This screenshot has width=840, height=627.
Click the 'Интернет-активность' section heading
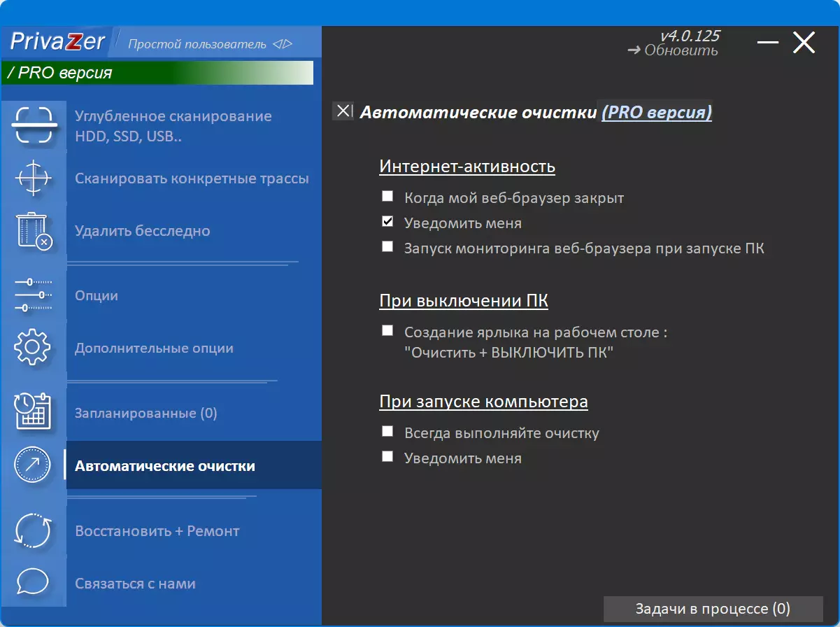[x=467, y=167]
